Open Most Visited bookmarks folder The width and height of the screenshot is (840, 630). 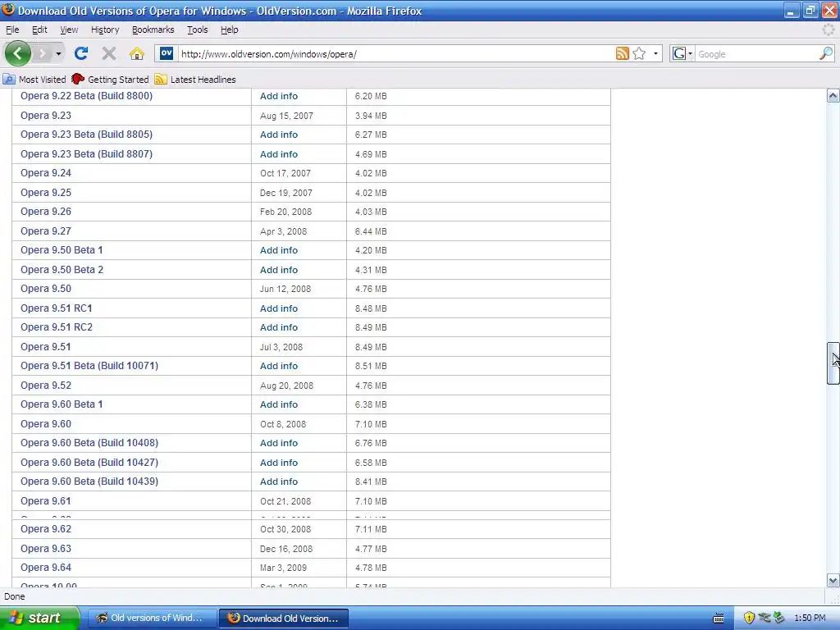point(34,80)
